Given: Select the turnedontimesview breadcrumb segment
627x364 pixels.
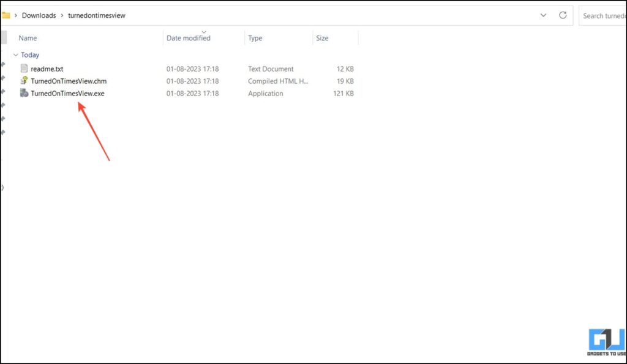Looking at the screenshot, I should click(x=96, y=15).
